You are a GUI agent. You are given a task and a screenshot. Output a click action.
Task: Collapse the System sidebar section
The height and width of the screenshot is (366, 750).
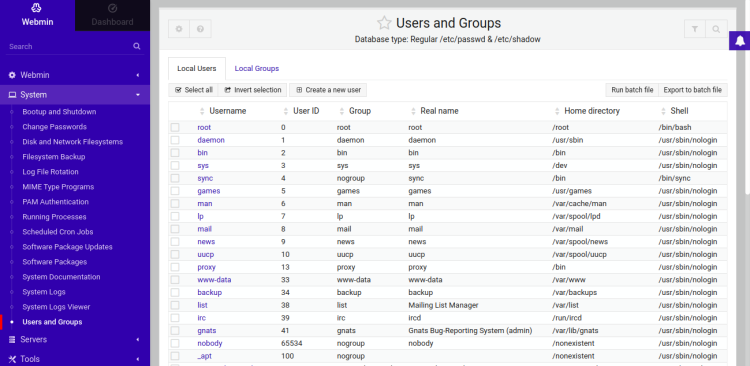(75, 95)
